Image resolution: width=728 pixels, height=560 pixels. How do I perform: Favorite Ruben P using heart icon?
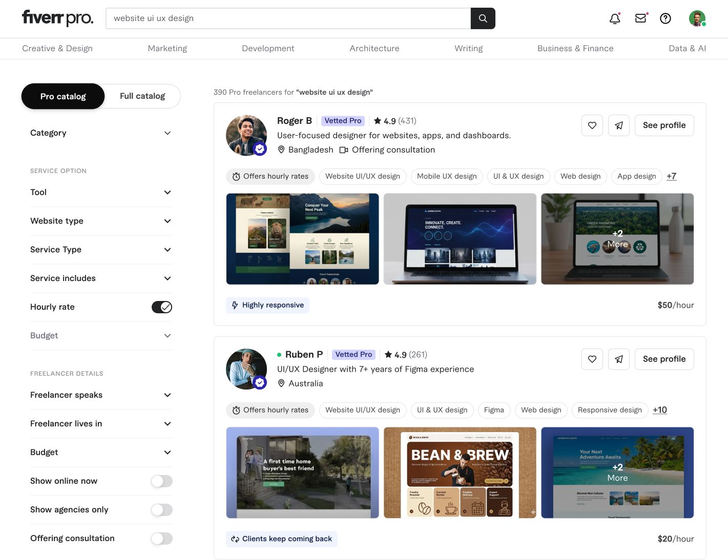(x=592, y=359)
